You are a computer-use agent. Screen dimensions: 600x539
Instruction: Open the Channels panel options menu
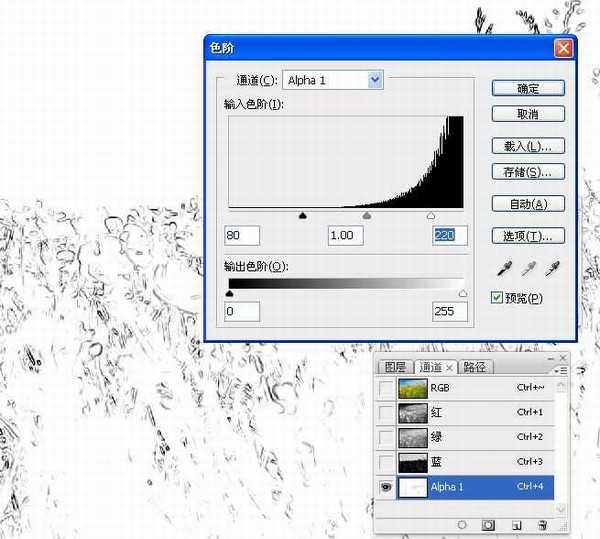pos(563,368)
